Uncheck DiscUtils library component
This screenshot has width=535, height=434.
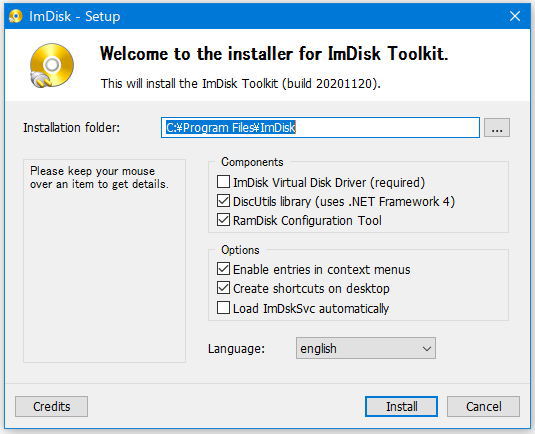click(x=223, y=201)
